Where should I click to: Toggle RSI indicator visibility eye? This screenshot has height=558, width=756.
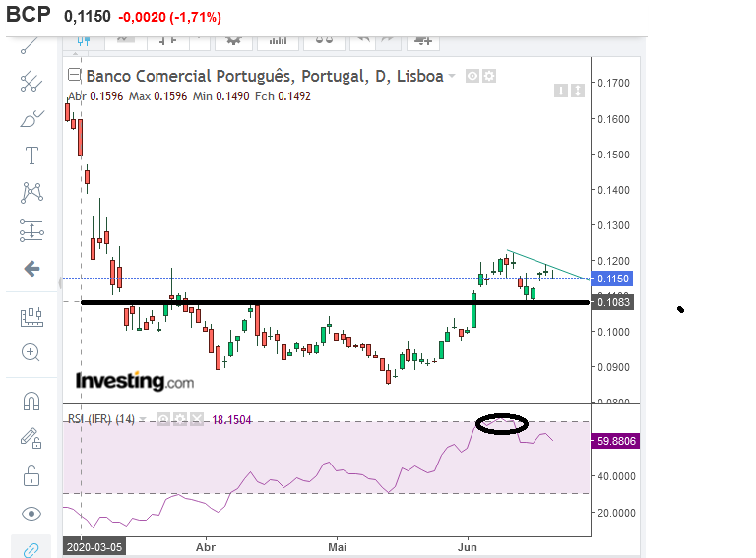point(163,419)
